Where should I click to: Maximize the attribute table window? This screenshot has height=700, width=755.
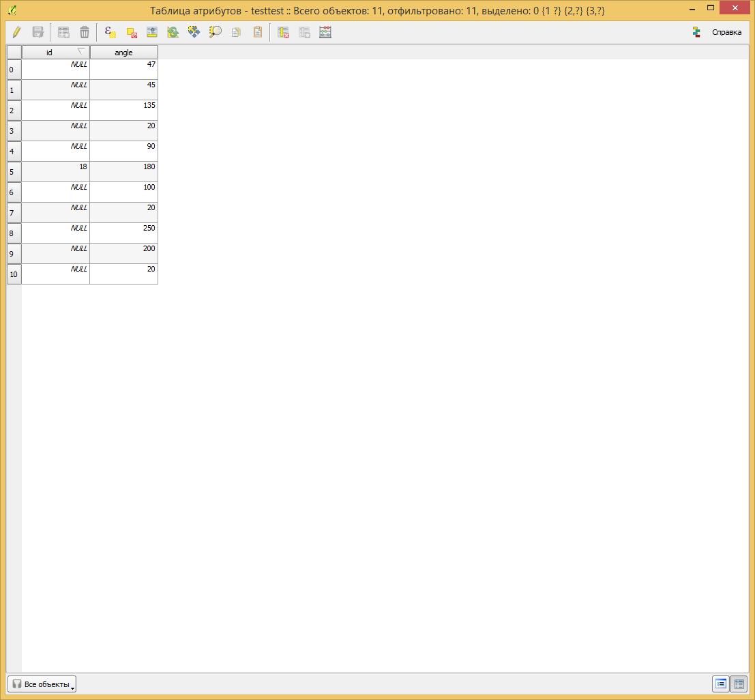point(710,8)
